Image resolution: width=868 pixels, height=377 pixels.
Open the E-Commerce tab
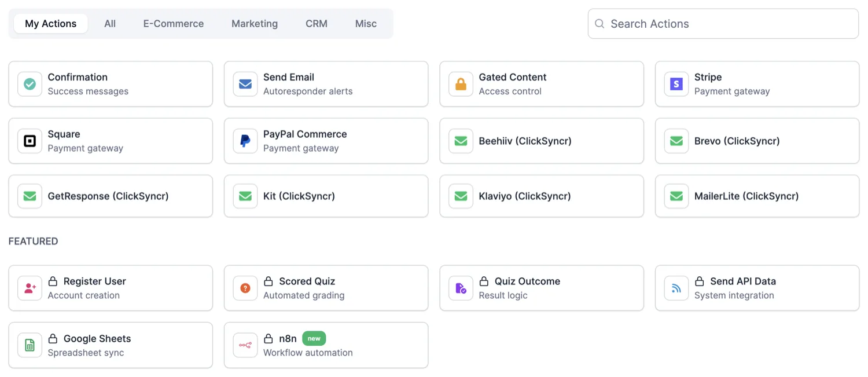174,24
